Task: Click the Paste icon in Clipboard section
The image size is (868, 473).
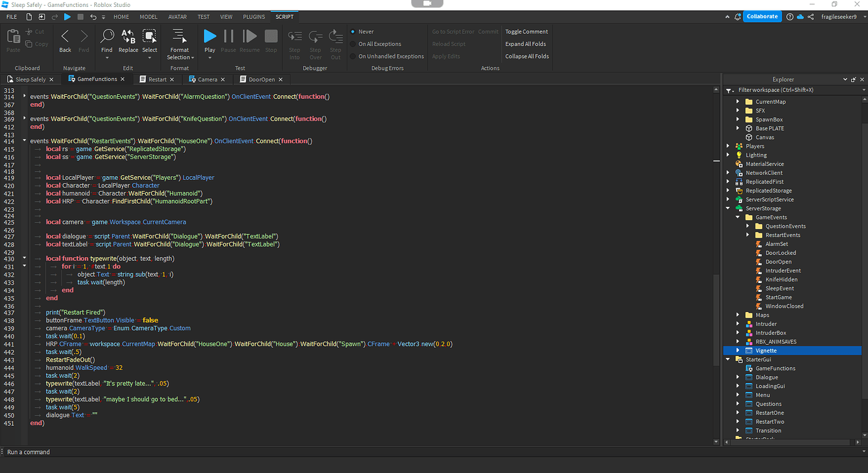Action: (13, 39)
